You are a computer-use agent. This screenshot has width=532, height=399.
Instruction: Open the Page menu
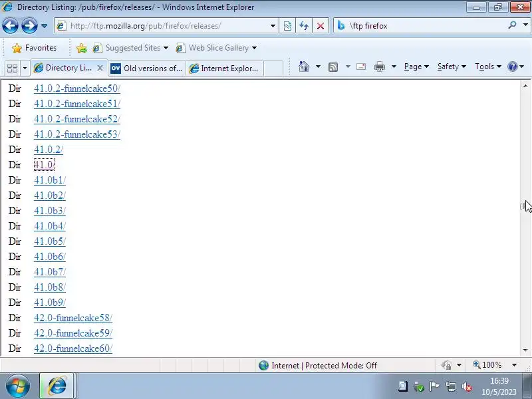tap(416, 66)
